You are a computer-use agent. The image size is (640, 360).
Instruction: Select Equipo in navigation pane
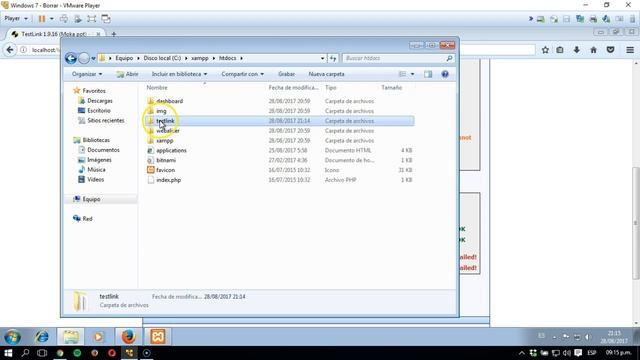tap(91, 199)
